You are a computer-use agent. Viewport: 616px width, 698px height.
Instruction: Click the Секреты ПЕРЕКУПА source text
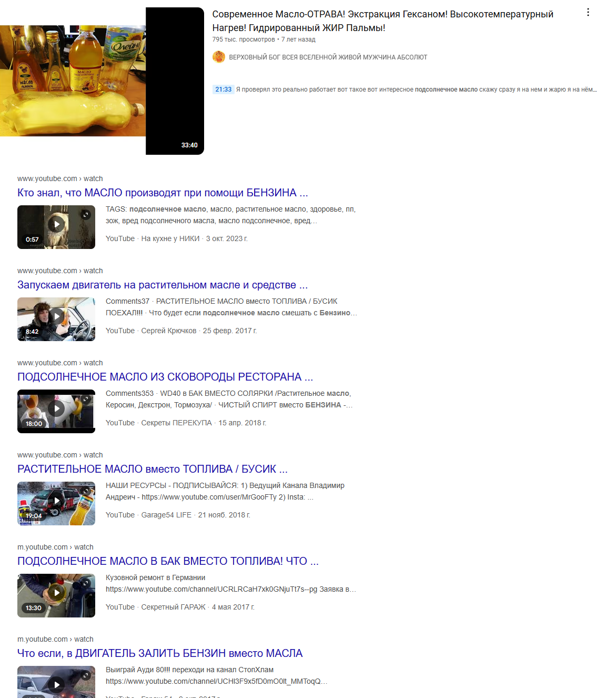(x=177, y=423)
